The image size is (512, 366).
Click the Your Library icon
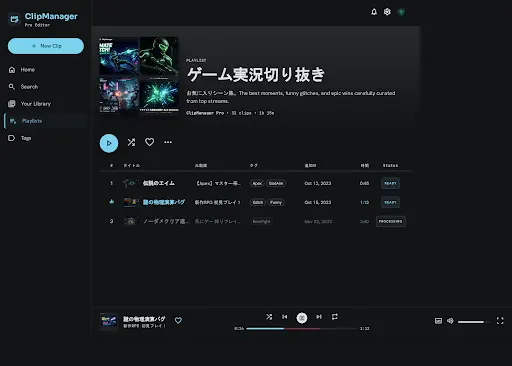coord(12,104)
